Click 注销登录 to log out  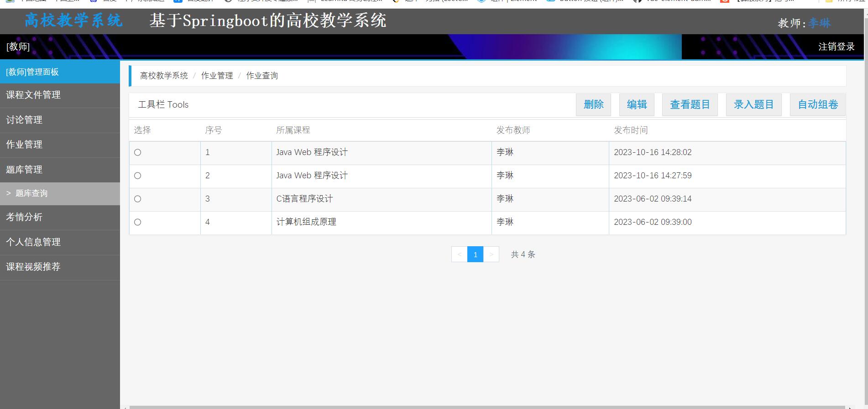(x=836, y=47)
